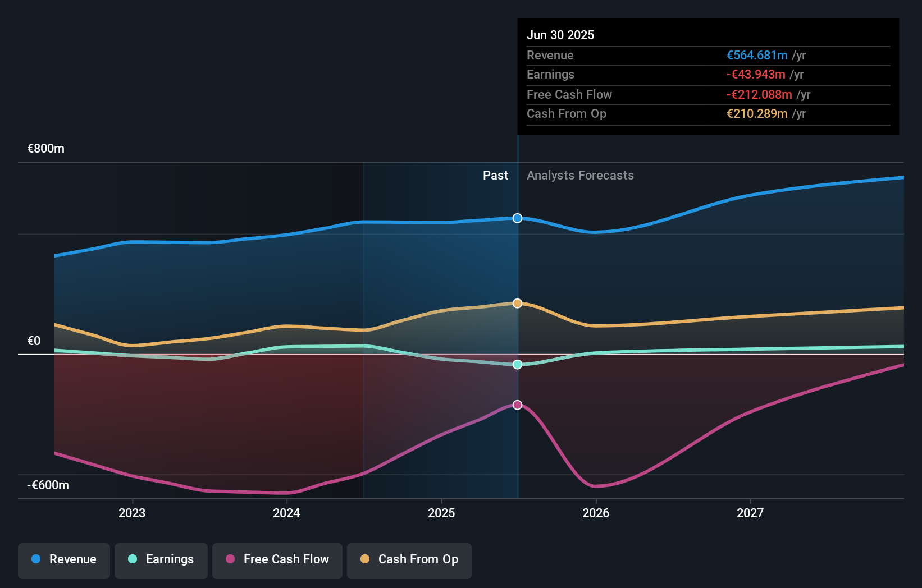Click the €800m axis label
Screen dimensions: 922x588
[45, 148]
